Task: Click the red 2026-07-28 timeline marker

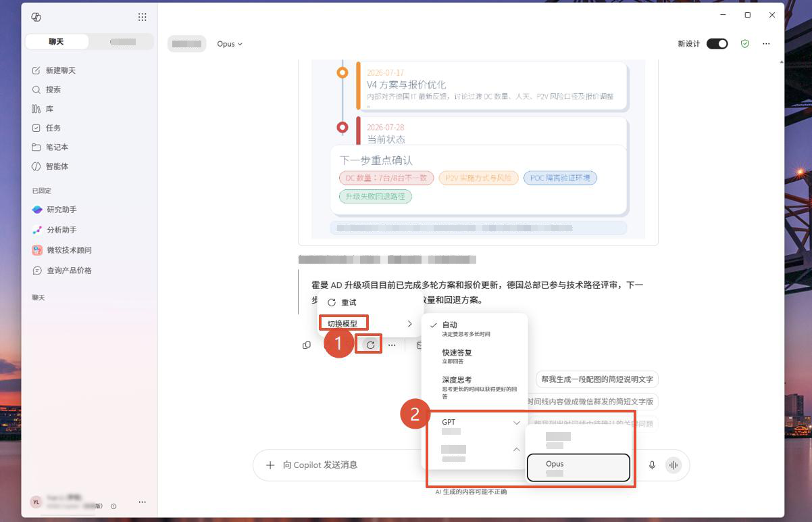Action: click(342, 127)
